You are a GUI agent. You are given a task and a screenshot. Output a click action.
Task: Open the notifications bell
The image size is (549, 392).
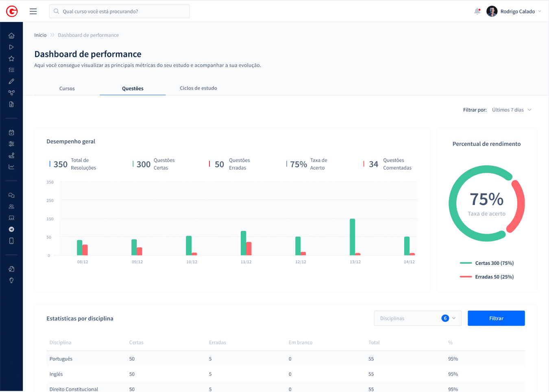click(x=477, y=11)
